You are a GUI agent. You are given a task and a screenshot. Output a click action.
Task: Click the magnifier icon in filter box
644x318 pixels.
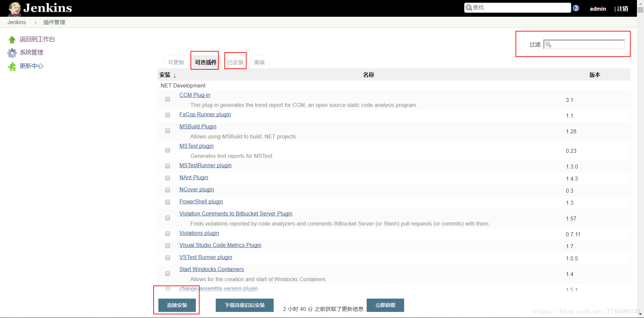548,44
